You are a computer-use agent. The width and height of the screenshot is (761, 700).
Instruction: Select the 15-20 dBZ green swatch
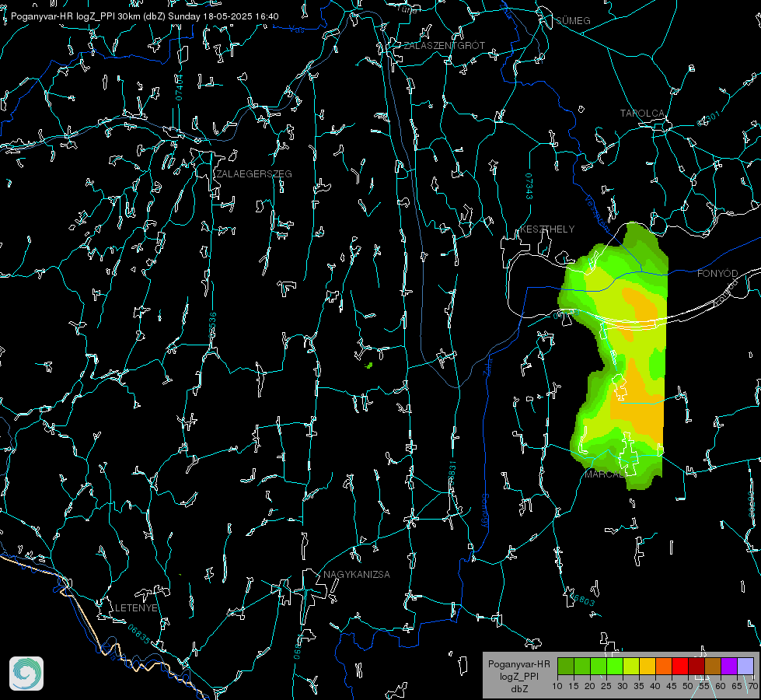(x=582, y=666)
